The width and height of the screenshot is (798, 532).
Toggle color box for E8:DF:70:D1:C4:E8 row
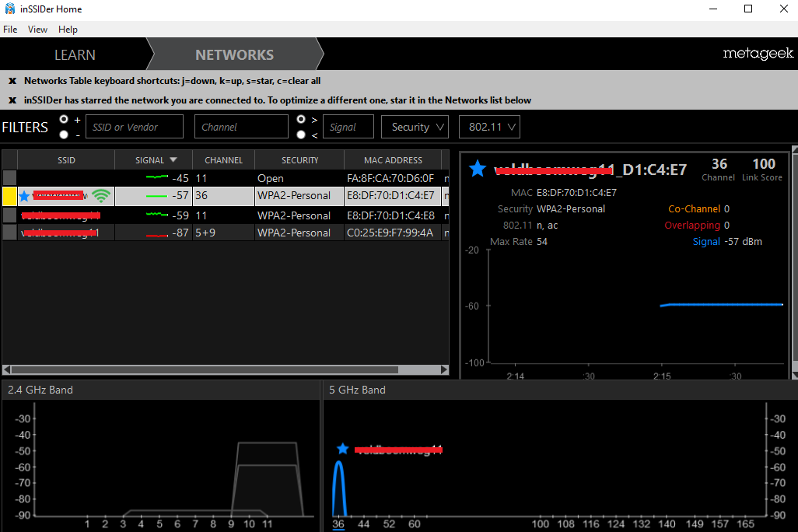(9, 215)
